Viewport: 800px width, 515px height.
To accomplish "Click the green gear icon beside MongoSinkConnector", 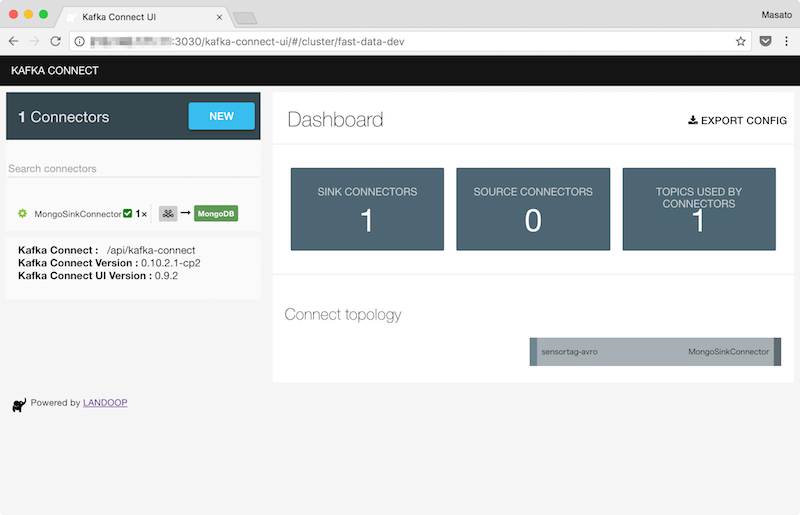I will tap(22, 214).
